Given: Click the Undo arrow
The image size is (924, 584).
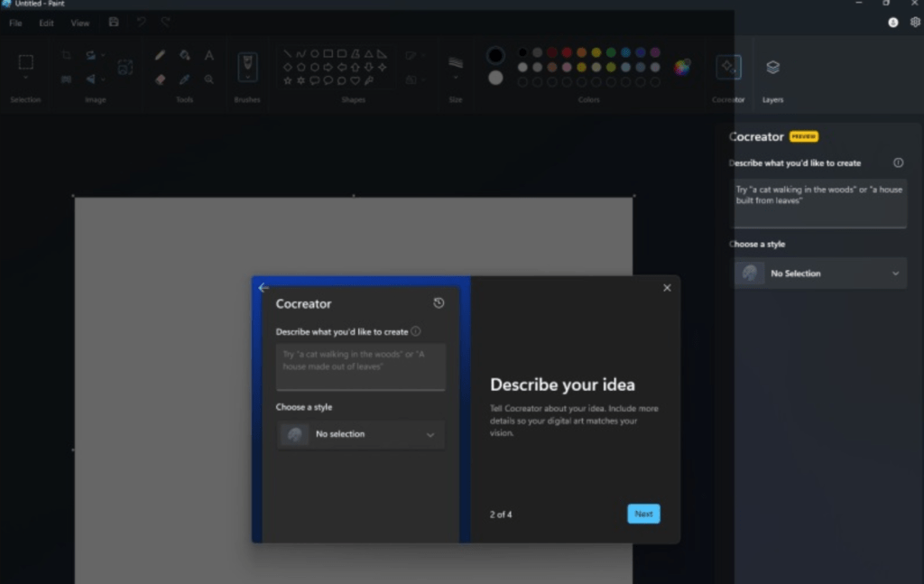Looking at the screenshot, I should tap(142, 23).
